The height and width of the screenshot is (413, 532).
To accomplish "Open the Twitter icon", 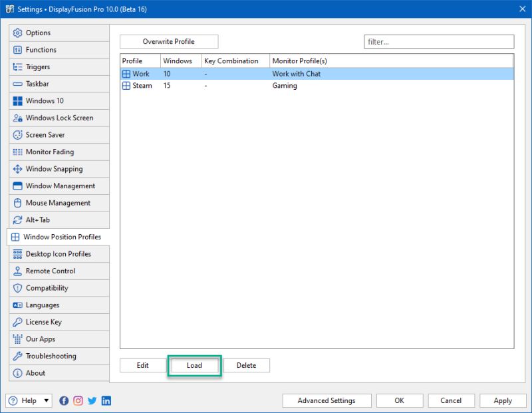I will pos(91,401).
